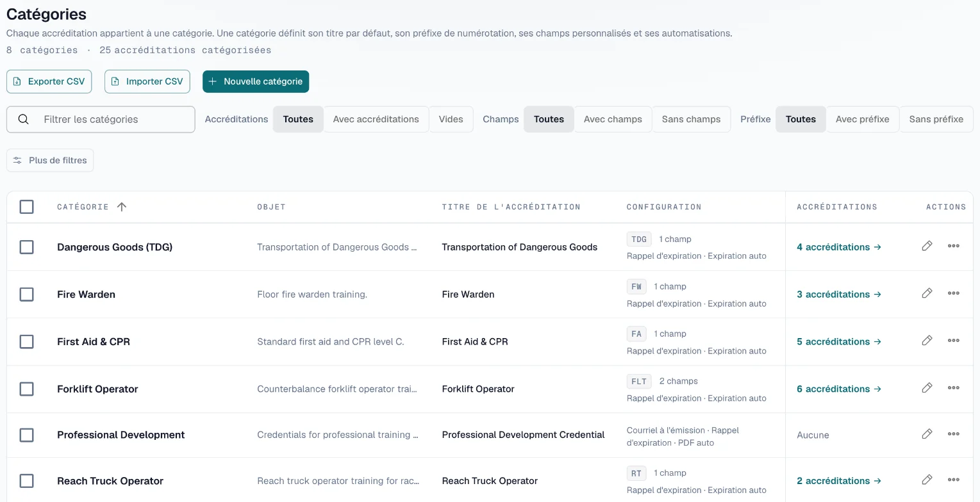Select Toutes in the Accréditations filter
The width and height of the screenshot is (980, 502).
click(298, 119)
